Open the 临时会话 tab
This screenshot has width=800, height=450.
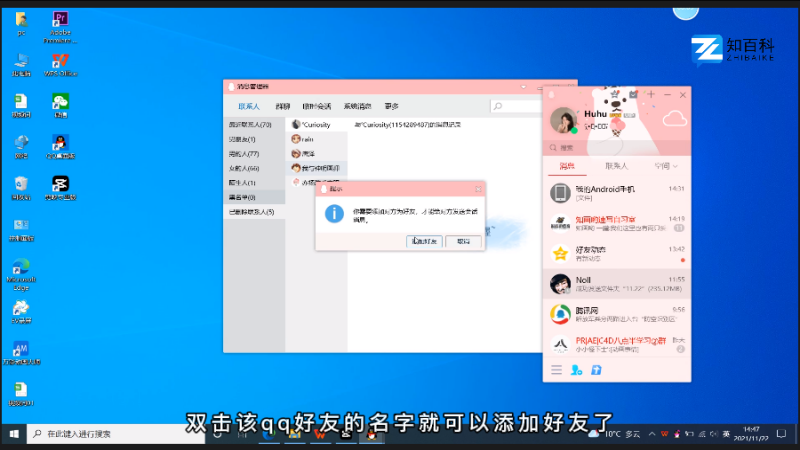click(x=316, y=106)
